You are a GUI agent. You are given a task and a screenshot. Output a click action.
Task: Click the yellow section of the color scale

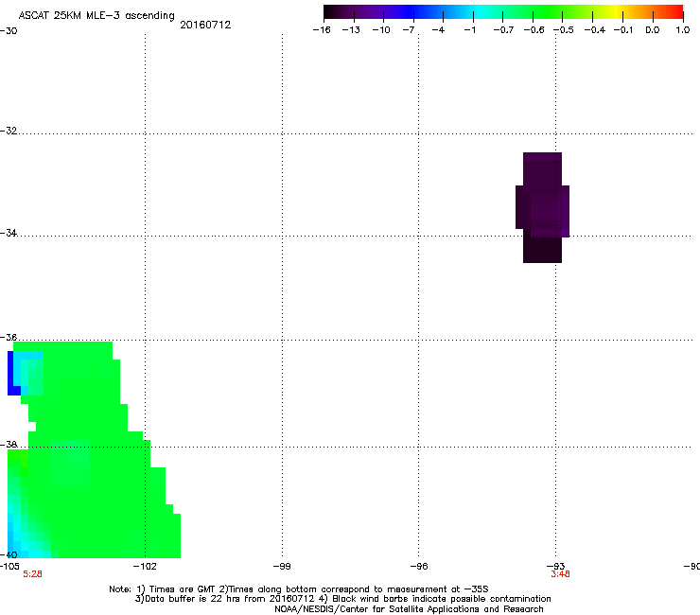[x=619, y=12]
